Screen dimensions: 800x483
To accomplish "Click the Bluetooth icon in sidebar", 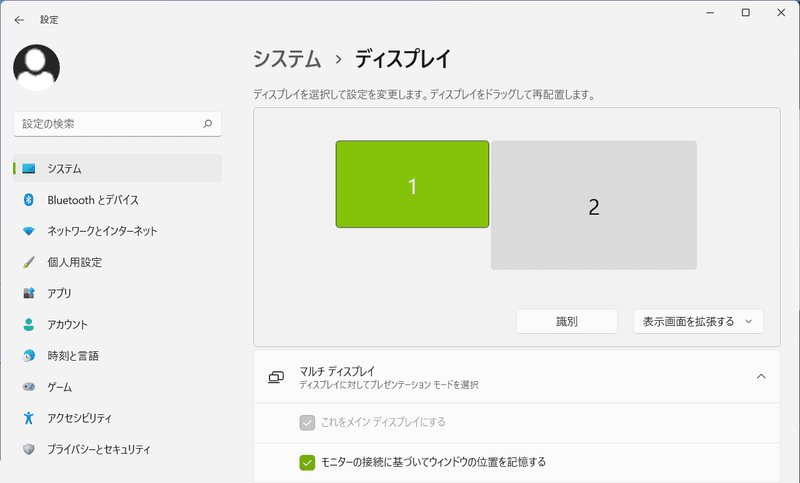I will [x=29, y=199].
